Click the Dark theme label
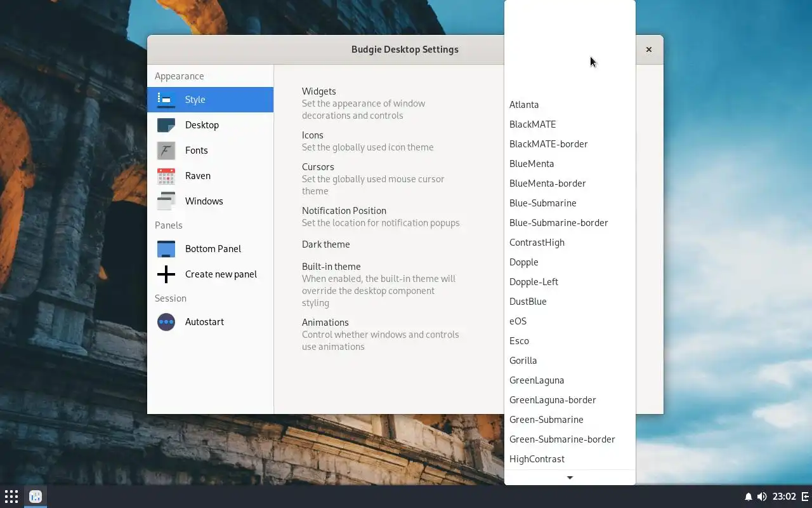 (x=326, y=244)
